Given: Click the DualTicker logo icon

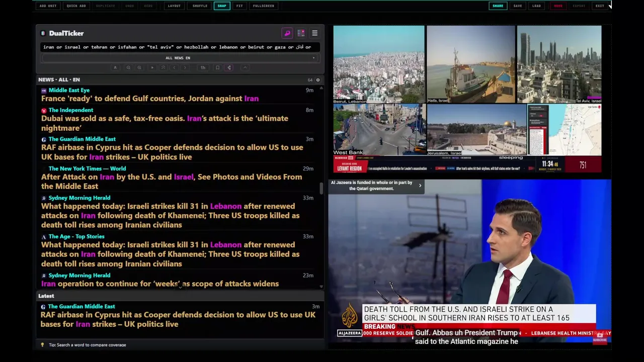Looking at the screenshot, I should click(43, 33).
